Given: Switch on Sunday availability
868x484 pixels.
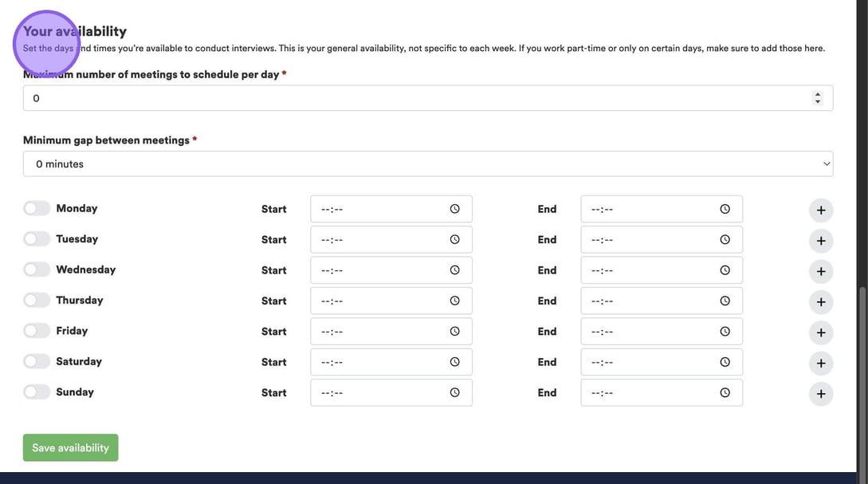Looking at the screenshot, I should pyautogui.click(x=37, y=392).
